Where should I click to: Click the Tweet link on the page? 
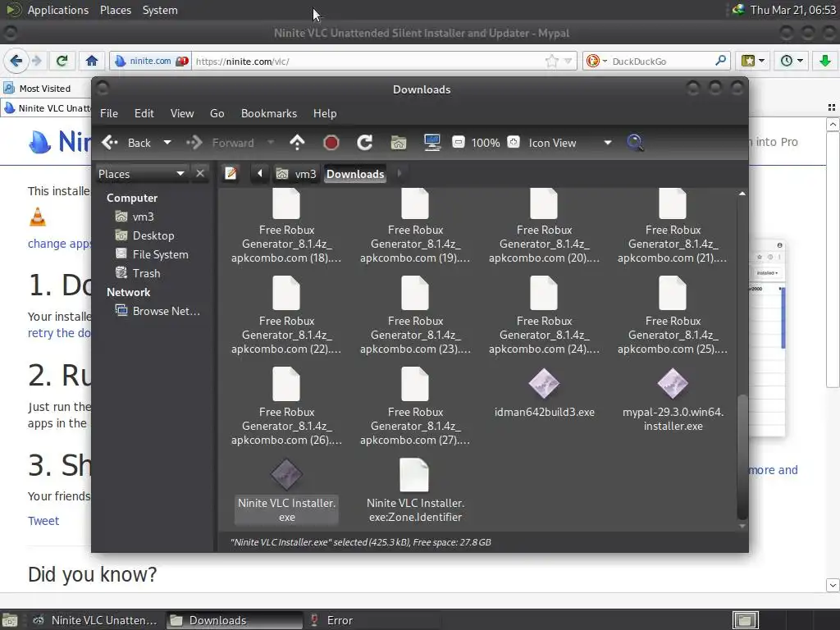[x=43, y=521]
